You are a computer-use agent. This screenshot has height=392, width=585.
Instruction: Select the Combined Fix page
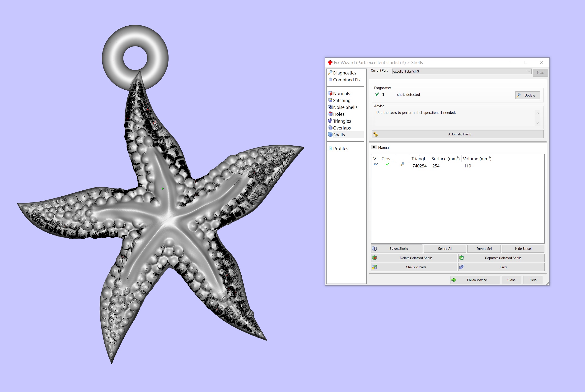click(x=346, y=80)
